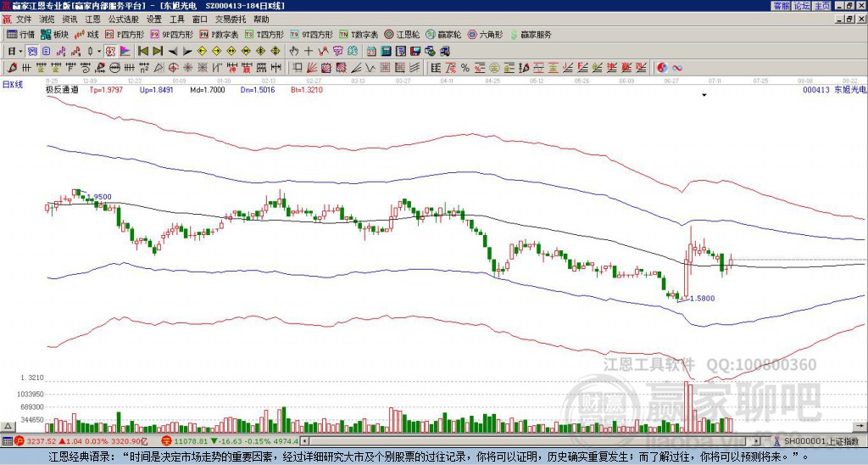Click the black right-pointing arrow icon

tap(187, 52)
